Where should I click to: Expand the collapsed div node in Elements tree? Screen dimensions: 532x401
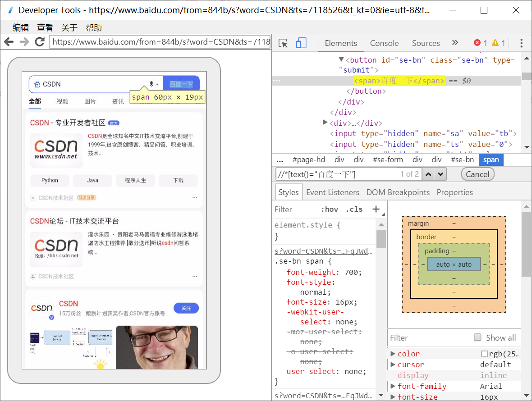point(325,123)
